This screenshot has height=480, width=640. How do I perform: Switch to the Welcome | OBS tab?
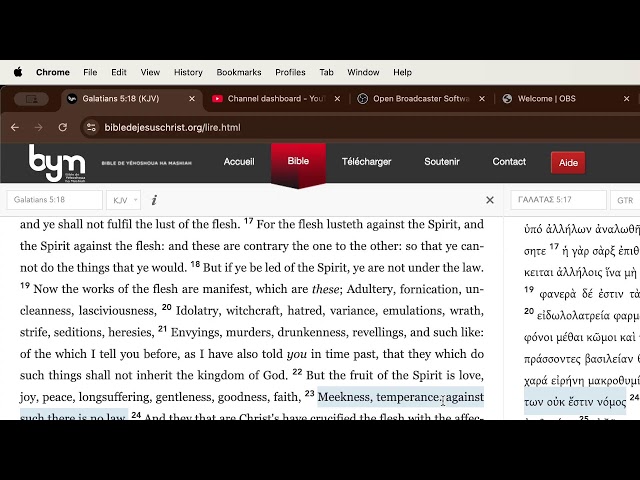pyautogui.click(x=547, y=99)
